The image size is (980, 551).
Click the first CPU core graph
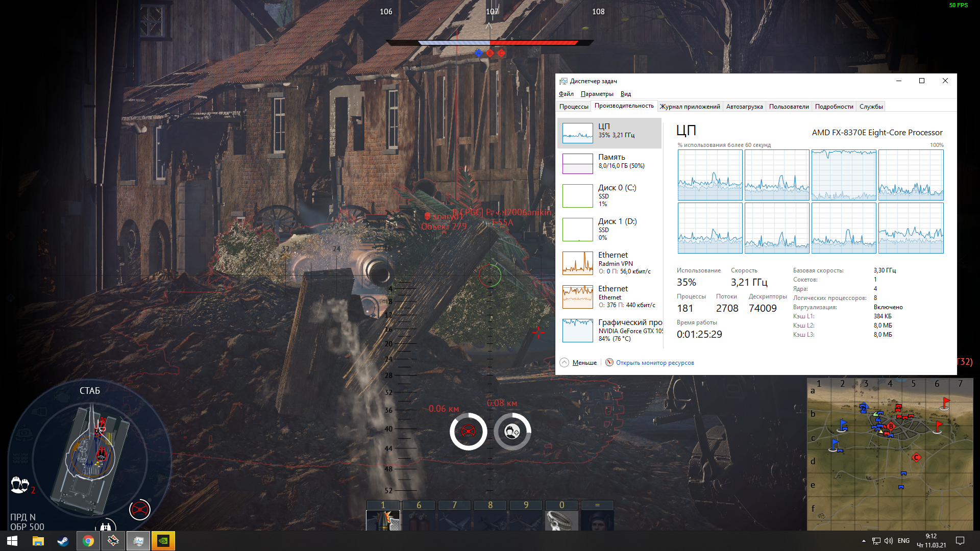click(710, 175)
